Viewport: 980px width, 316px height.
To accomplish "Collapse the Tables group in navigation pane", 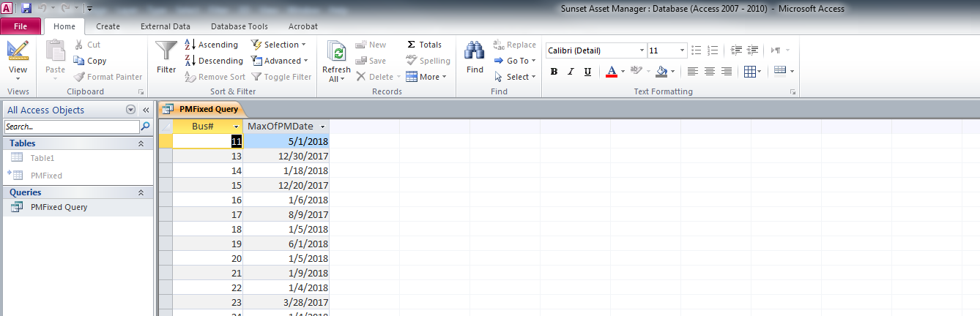I will click(x=141, y=143).
